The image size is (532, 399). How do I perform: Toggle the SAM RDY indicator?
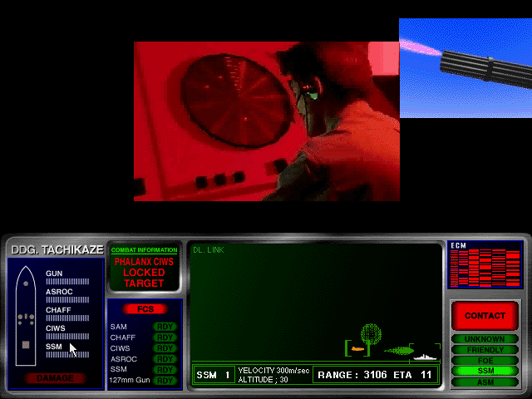click(x=165, y=327)
